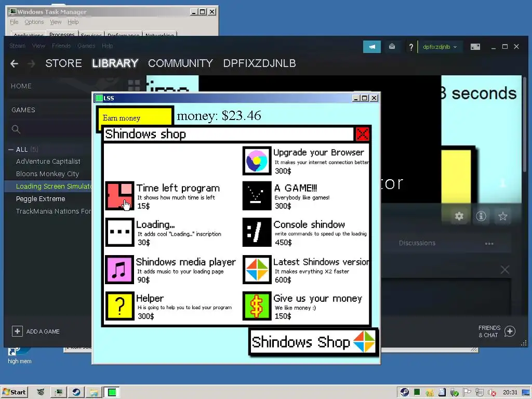Open the Steam client's Help menu

tap(107, 46)
